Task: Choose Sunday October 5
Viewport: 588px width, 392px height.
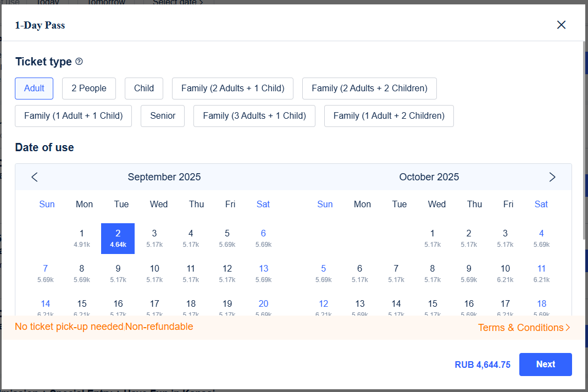Action: (x=323, y=274)
